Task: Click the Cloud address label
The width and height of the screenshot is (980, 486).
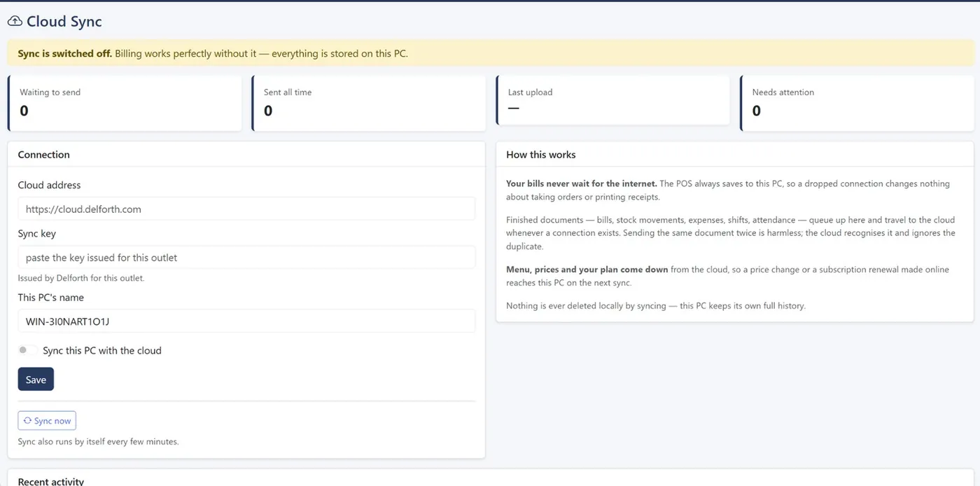Action: 49,185
